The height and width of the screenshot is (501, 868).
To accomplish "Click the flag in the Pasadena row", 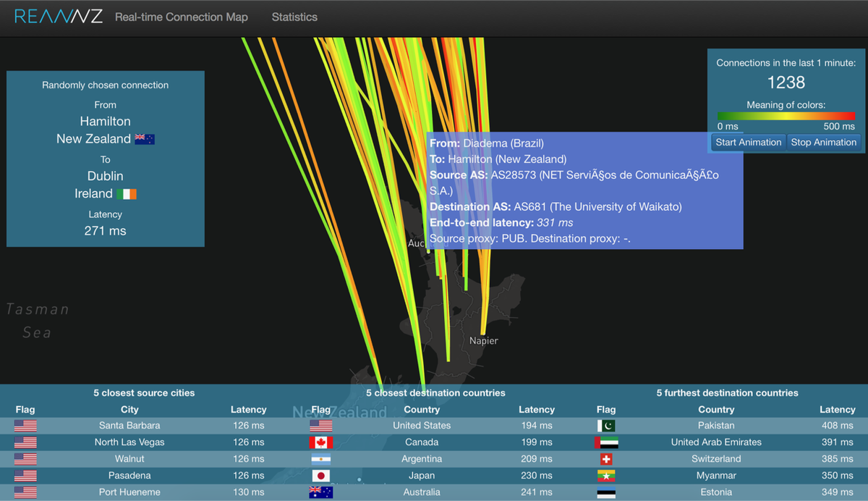I will (25, 476).
